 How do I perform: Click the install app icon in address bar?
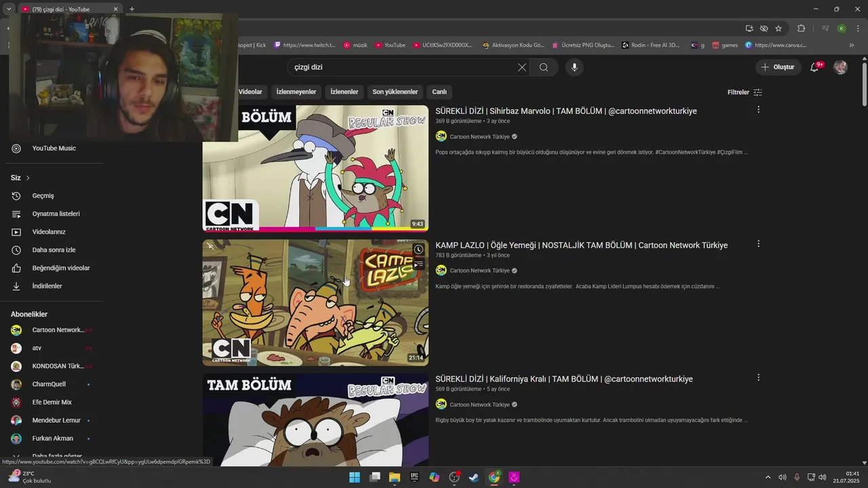coord(749,28)
